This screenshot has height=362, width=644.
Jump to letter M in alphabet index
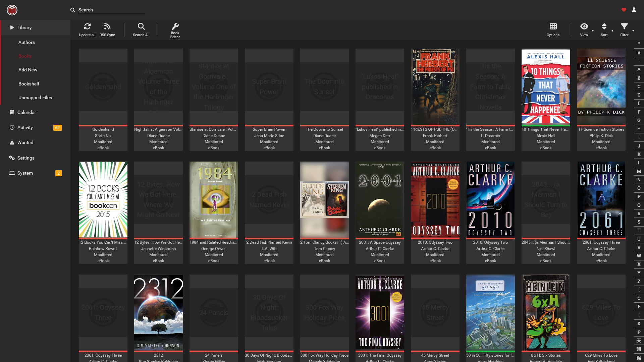639,171
